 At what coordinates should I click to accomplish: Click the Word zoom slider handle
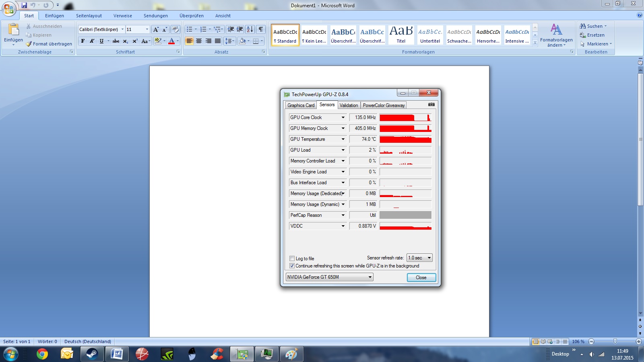click(x=615, y=341)
